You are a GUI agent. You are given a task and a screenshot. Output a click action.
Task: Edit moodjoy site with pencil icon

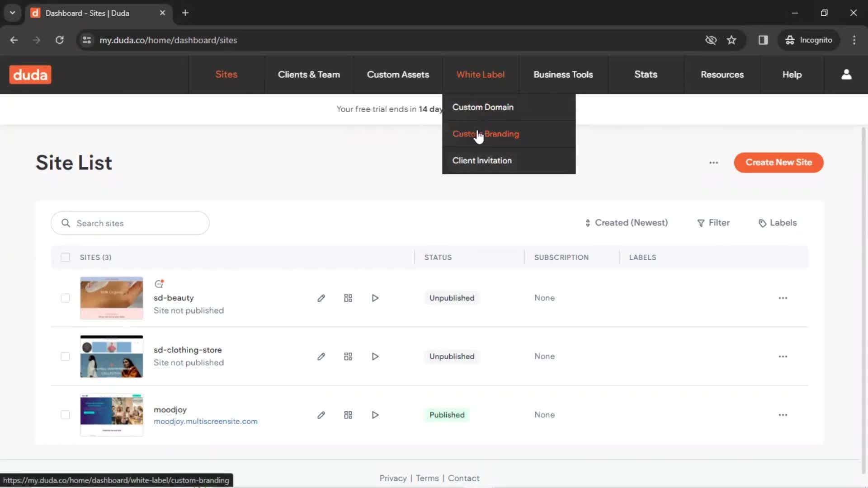pos(321,415)
